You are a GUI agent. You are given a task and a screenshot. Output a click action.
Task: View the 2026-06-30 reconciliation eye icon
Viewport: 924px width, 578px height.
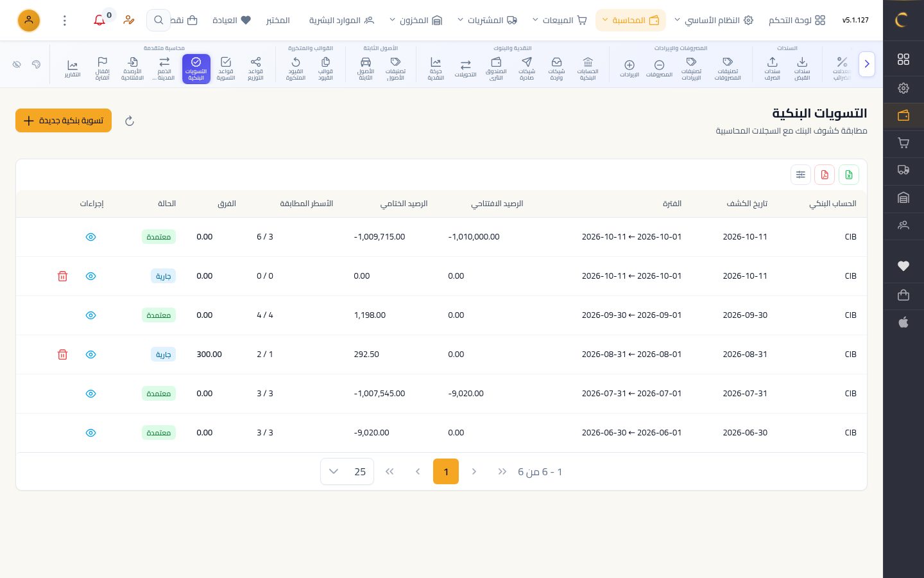[90, 433]
